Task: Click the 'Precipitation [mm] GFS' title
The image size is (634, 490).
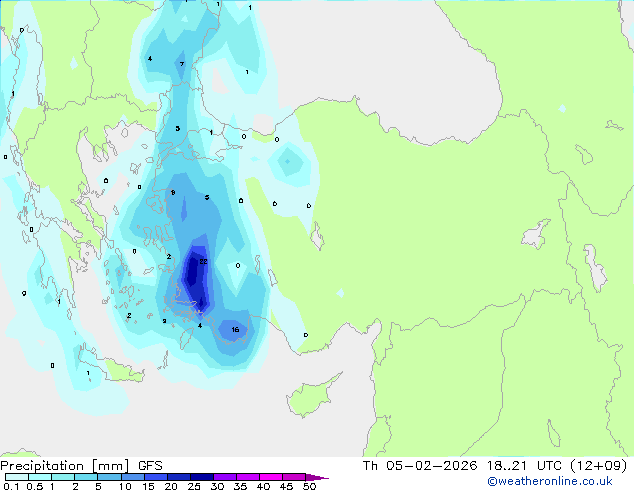Action: click(81, 466)
